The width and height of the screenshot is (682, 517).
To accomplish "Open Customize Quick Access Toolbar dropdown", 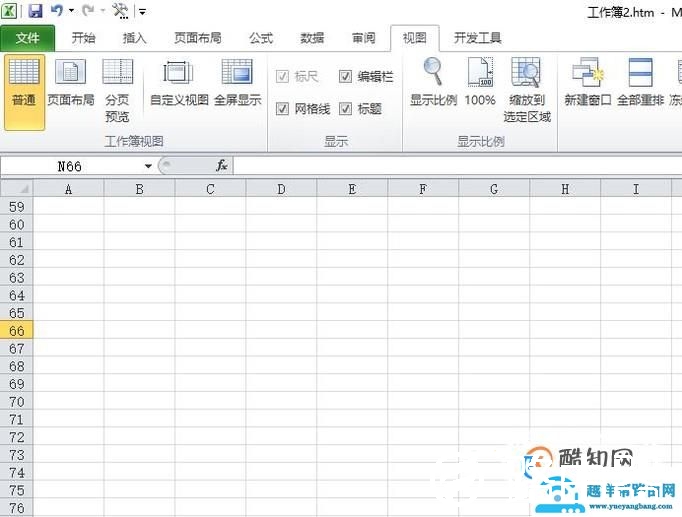I will tap(142, 12).
